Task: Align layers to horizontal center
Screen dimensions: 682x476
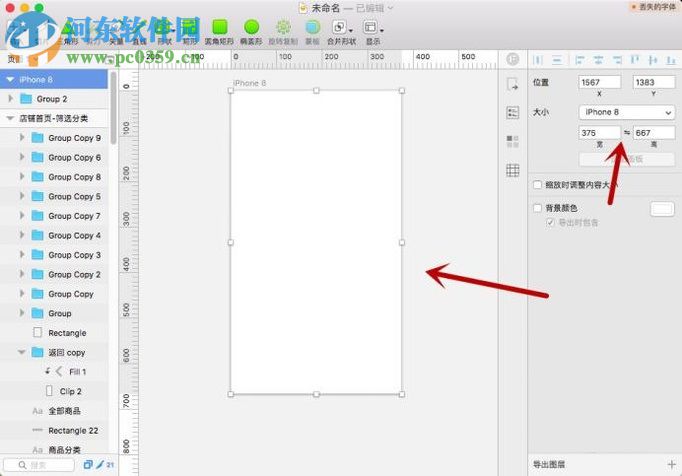Action: (598, 60)
